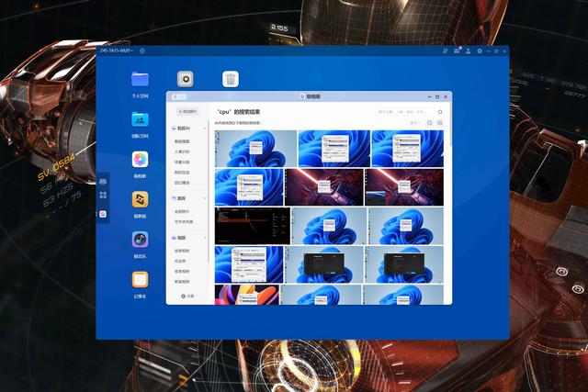Screen dimensions: 588x392
Task: Open the 团队空间 team folder icon
Action: point(140,119)
